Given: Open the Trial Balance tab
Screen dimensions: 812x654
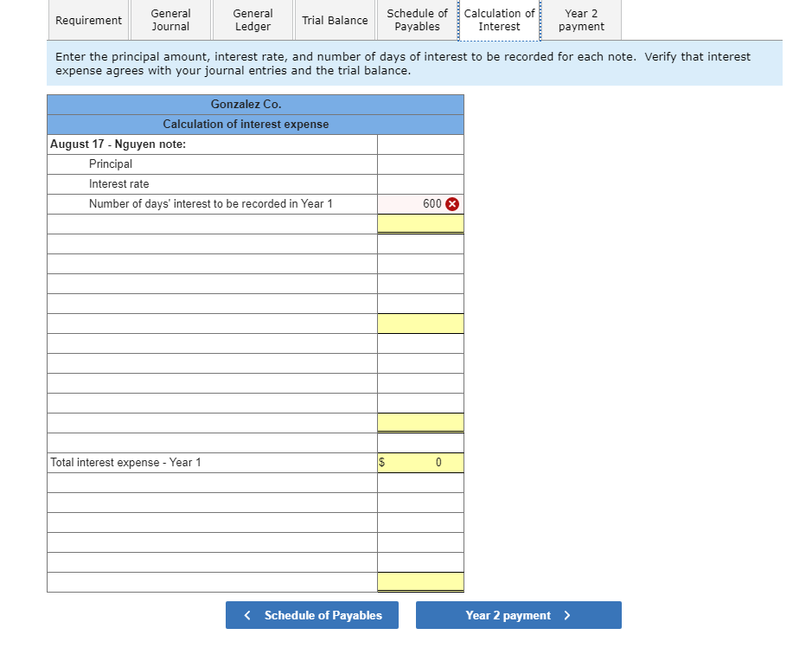Looking at the screenshot, I should point(335,20).
